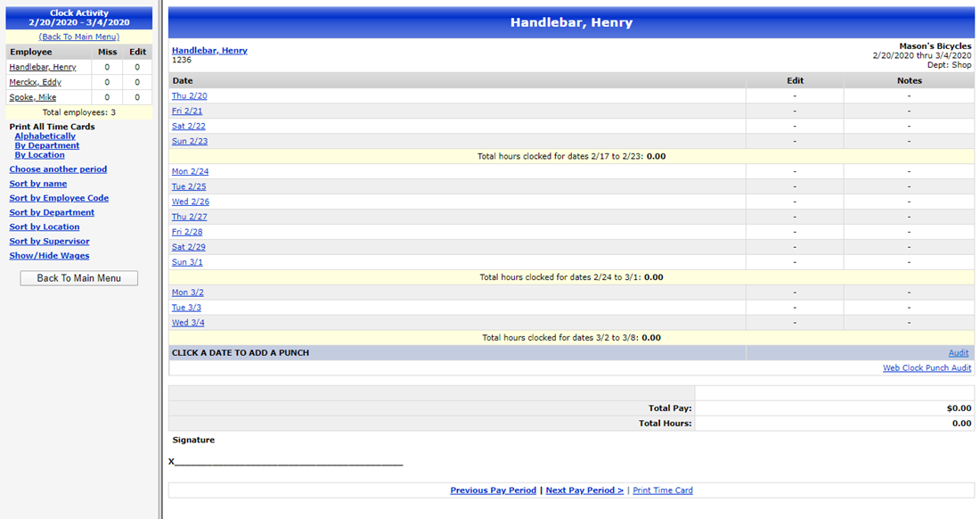Image resolution: width=980 pixels, height=519 pixels.
Task: Go to the Previous Pay Period
Action: [493, 490]
